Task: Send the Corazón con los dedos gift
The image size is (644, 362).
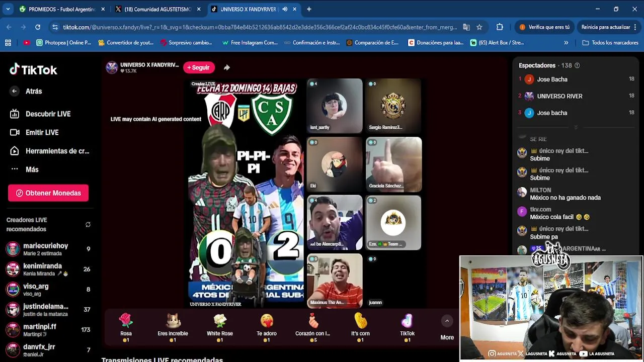Action: click(313, 327)
